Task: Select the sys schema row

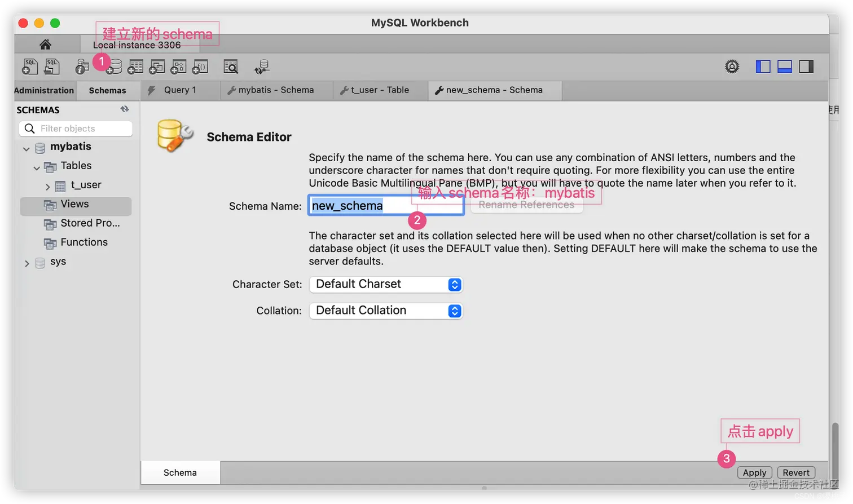Action: click(76, 262)
